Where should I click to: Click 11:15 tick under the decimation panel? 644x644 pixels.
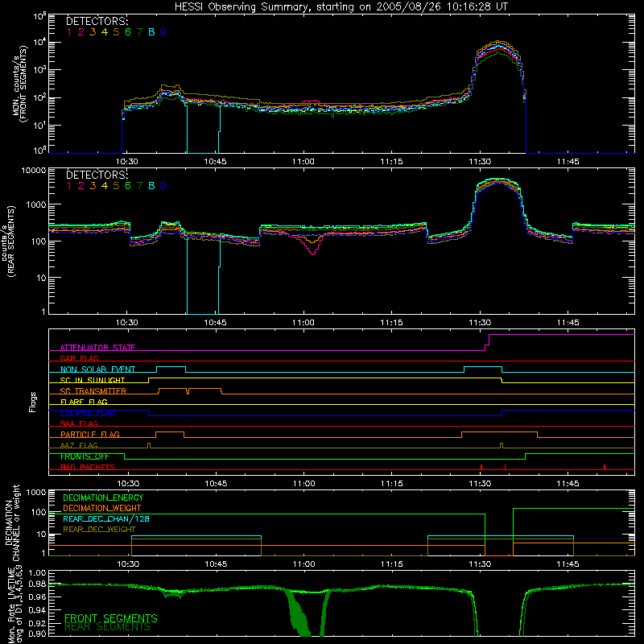(392, 564)
